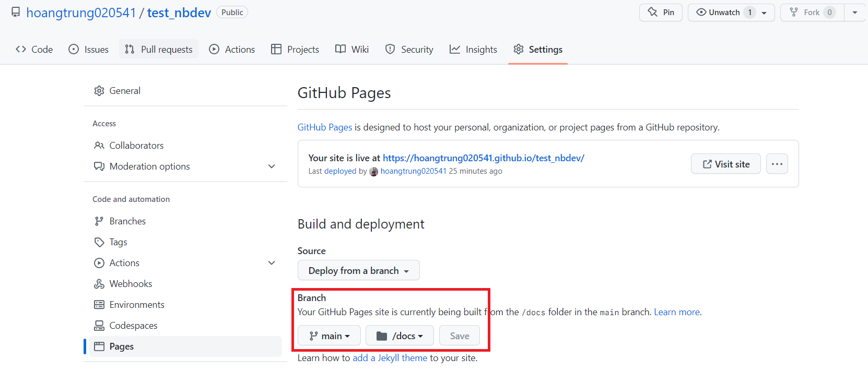This screenshot has height=371, width=868.
Task: Open the three-dots site options menu
Action: 777,164
